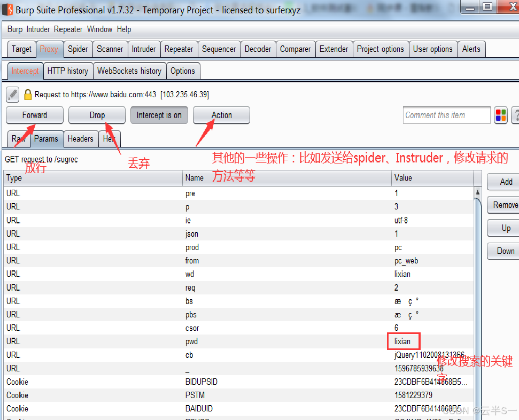This screenshot has width=519, height=420.
Task: Switch to the Headers view tab
Action: point(80,139)
